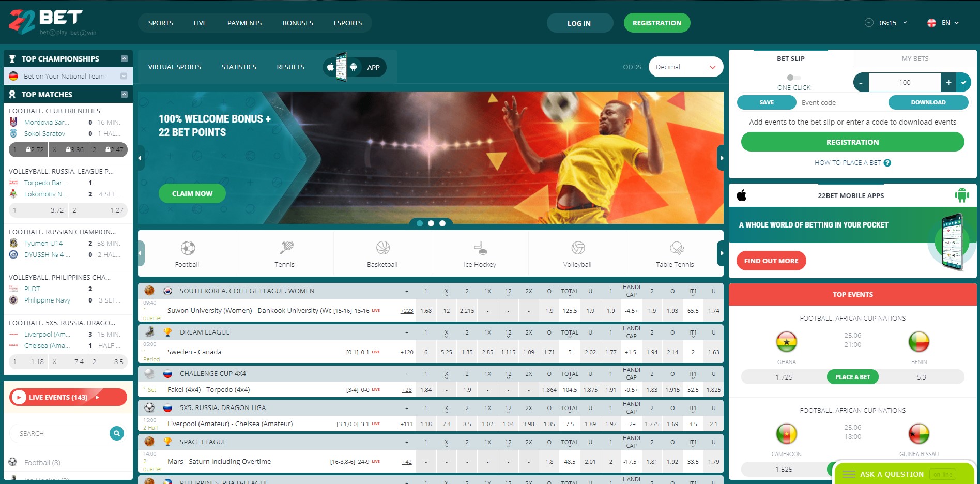Expand more markets +120 for Sweden - Canada
The width and height of the screenshot is (980, 484).
tap(407, 352)
